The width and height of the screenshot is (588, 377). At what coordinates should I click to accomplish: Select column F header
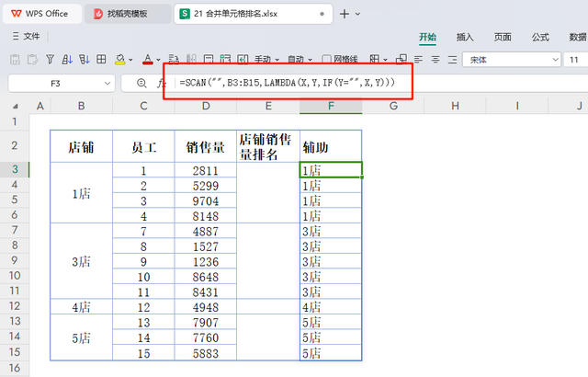pyautogui.click(x=331, y=106)
